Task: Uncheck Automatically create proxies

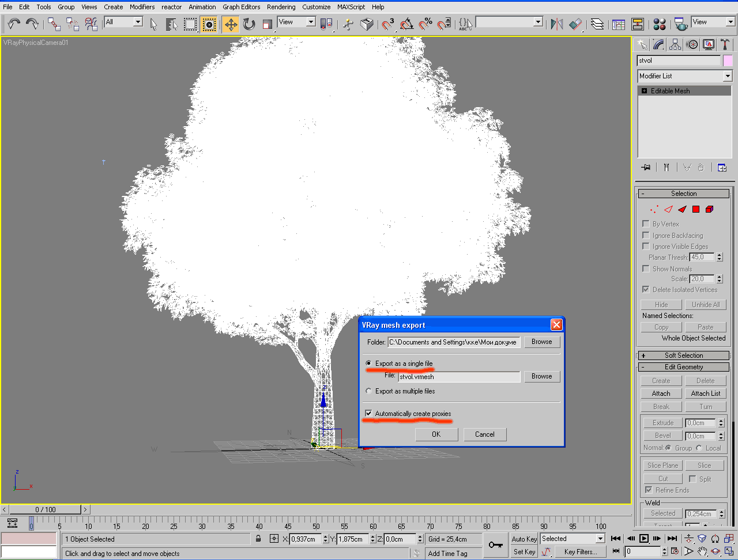Action: [369, 414]
